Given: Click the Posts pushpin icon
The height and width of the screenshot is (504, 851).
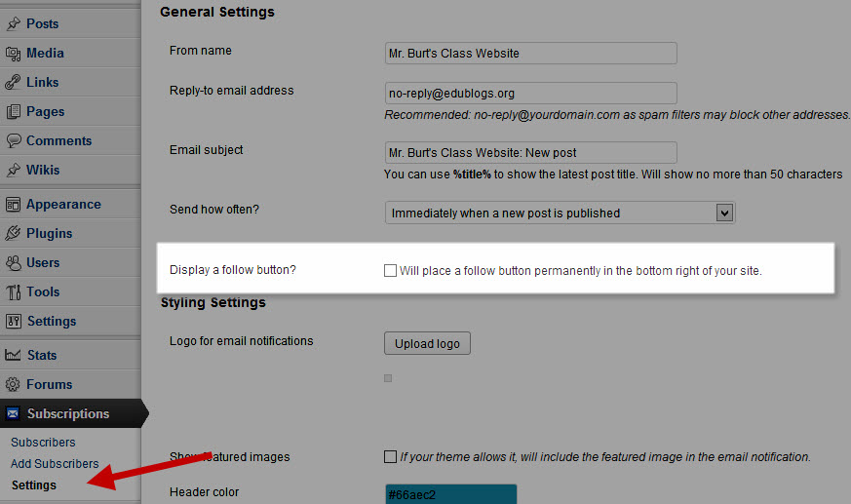Looking at the screenshot, I should coord(13,23).
